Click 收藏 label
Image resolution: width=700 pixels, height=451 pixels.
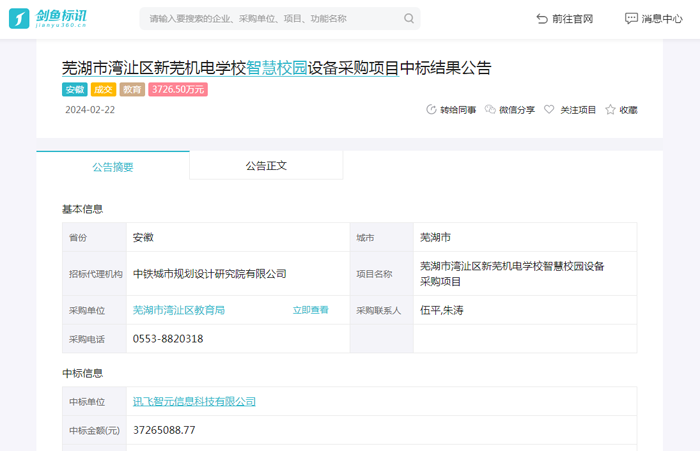[x=628, y=110]
